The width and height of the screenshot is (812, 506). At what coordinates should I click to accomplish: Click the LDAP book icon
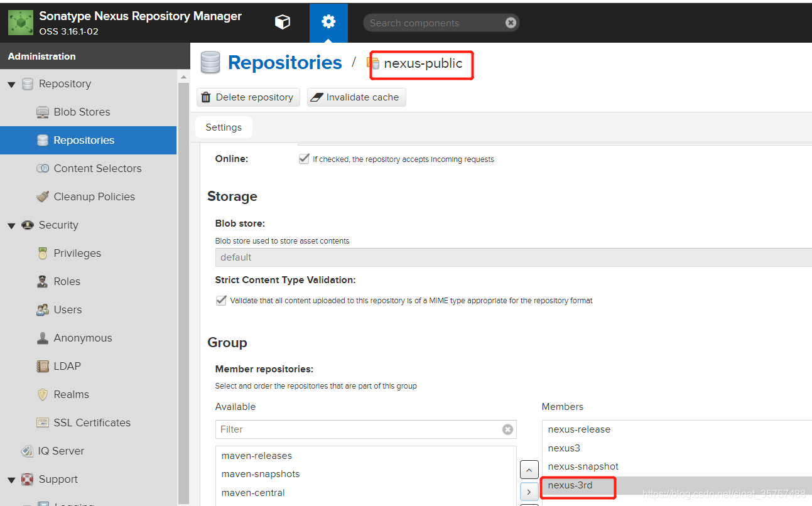(x=43, y=366)
